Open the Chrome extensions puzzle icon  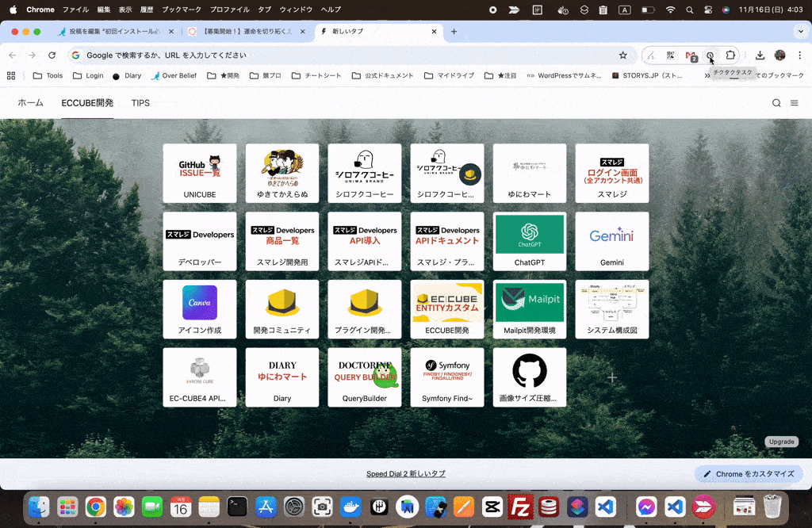point(730,55)
